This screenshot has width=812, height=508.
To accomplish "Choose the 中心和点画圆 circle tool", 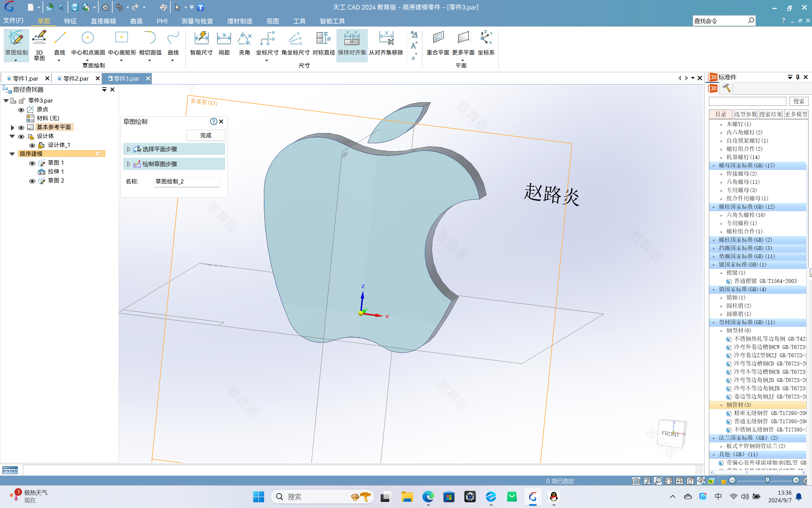I will (88, 45).
